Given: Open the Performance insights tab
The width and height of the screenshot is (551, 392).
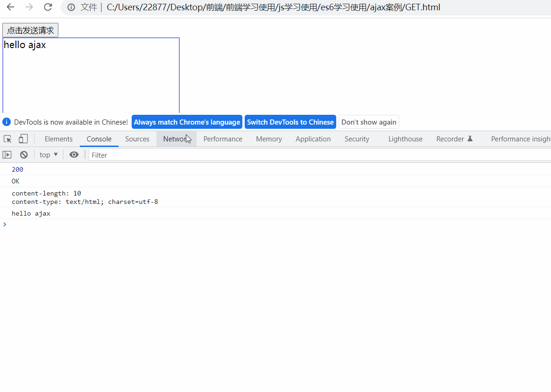Looking at the screenshot, I should click(x=521, y=139).
